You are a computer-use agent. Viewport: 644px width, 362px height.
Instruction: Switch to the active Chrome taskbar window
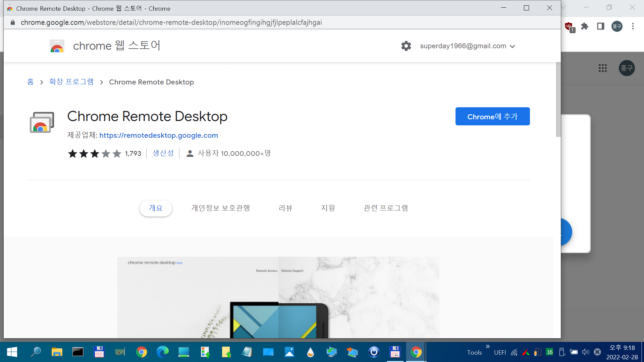click(416, 352)
